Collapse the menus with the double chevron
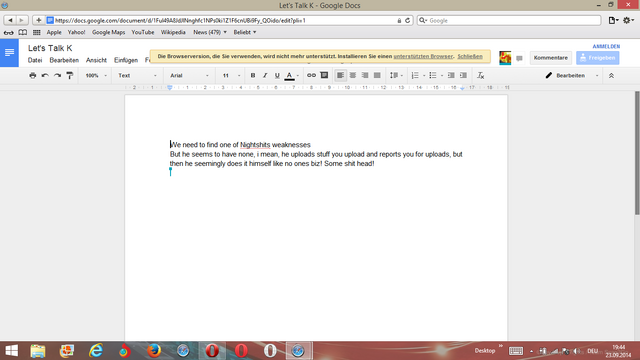This screenshot has width=640, height=360. 611,76
